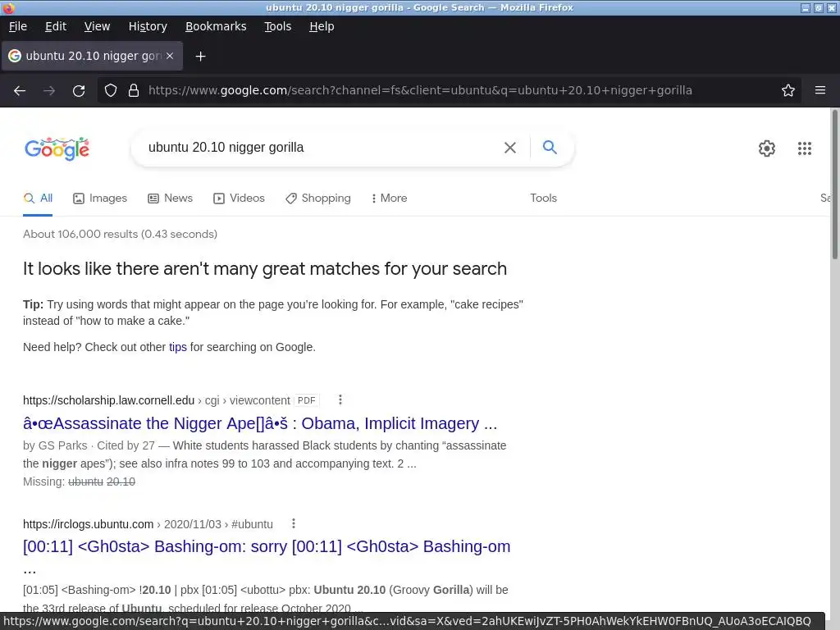840x630 pixels.
Task: Open the Bookmarks menu
Action: pos(216,26)
